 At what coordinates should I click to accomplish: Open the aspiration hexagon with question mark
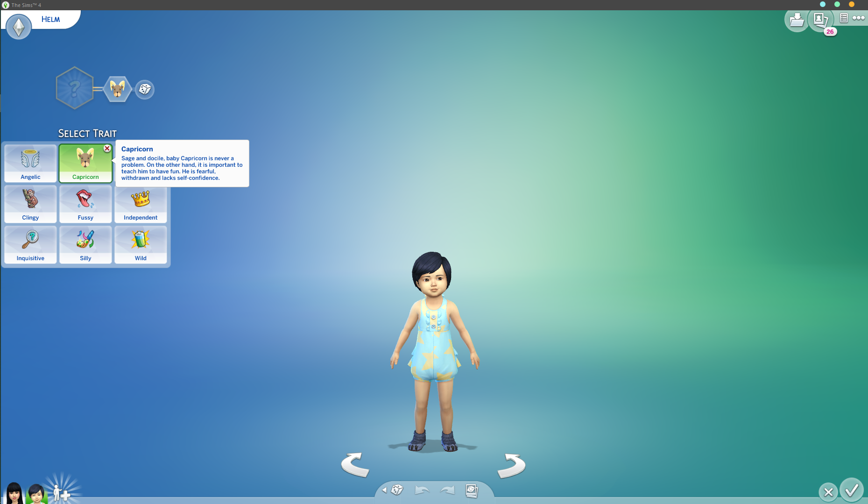tap(74, 88)
